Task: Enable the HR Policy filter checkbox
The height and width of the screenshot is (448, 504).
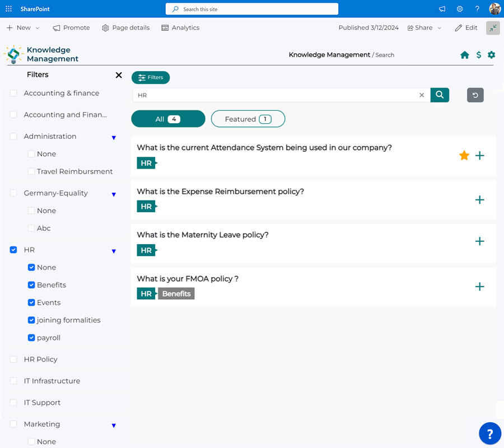Action: (x=13, y=359)
